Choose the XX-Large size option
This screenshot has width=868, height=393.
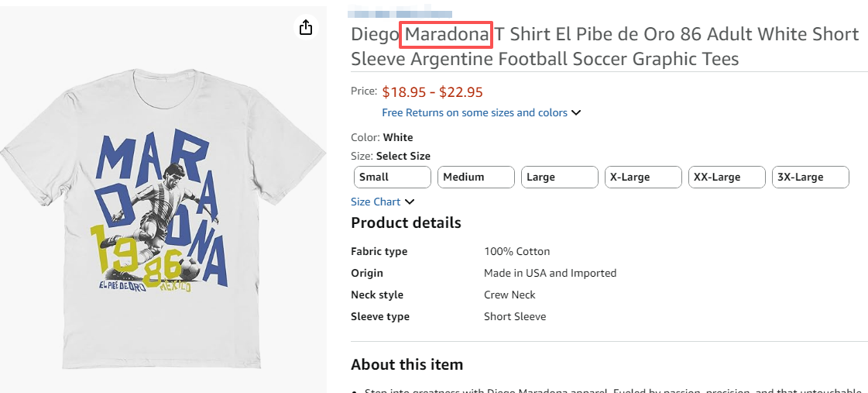726,178
